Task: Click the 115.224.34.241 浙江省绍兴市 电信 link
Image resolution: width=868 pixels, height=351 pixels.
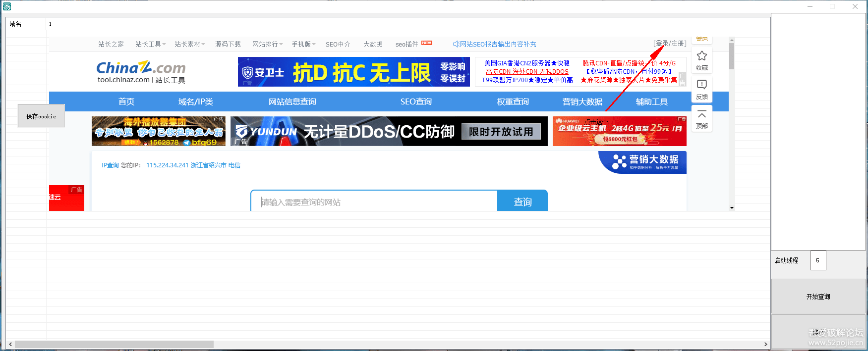Action: point(193,165)
